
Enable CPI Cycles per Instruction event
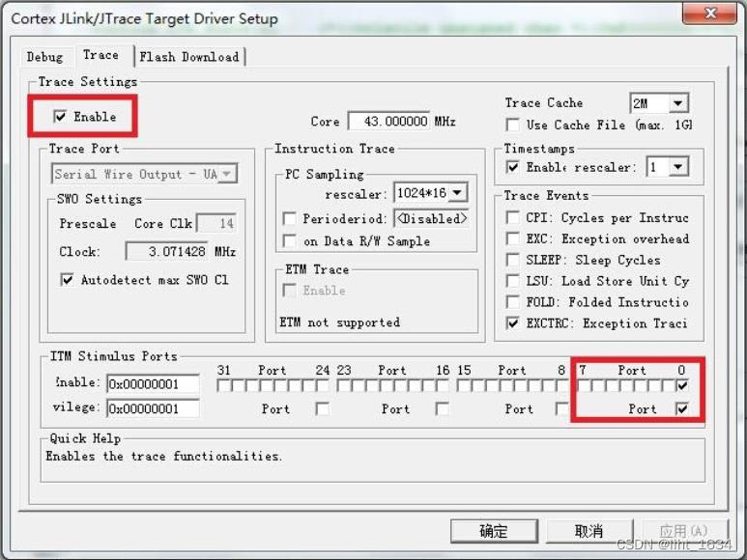coord(512,218)
